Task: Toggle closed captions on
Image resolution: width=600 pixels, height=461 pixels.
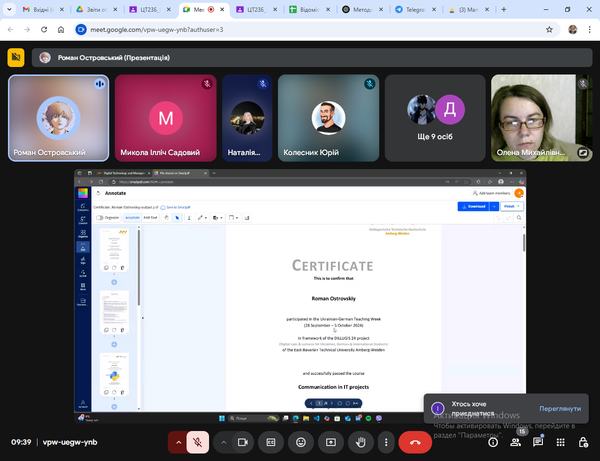Action: [x=270, y=441]
